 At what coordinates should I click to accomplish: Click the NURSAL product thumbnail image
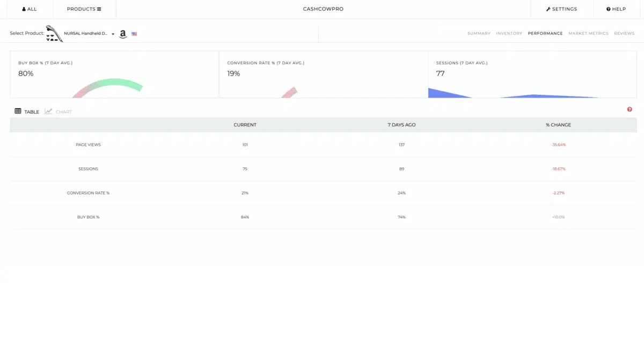pos(54,34)
